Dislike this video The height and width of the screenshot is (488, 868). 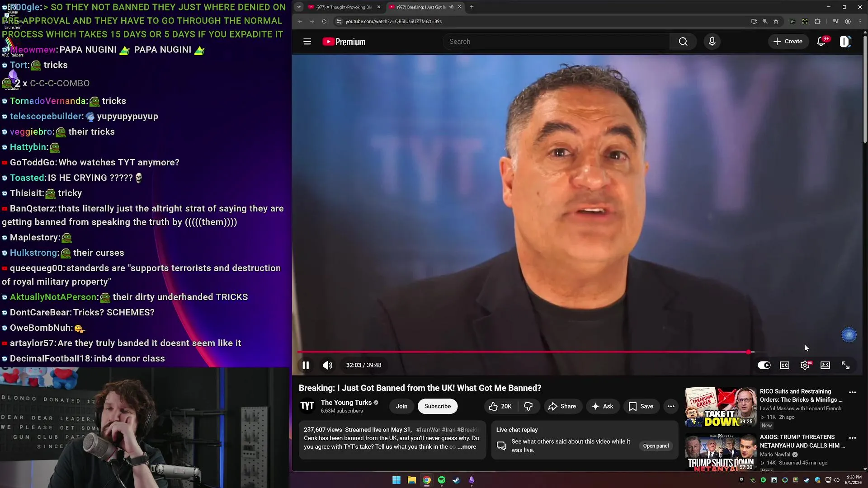tap(528, 406)
